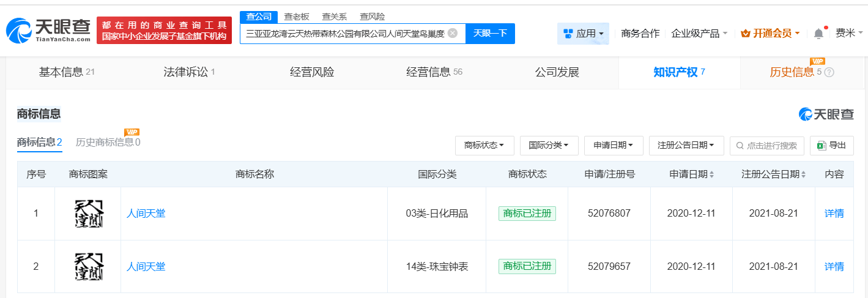Screen dimensions: 868x298
Task: Open 详情 for trademark 52076807
Action: point(834,214)
